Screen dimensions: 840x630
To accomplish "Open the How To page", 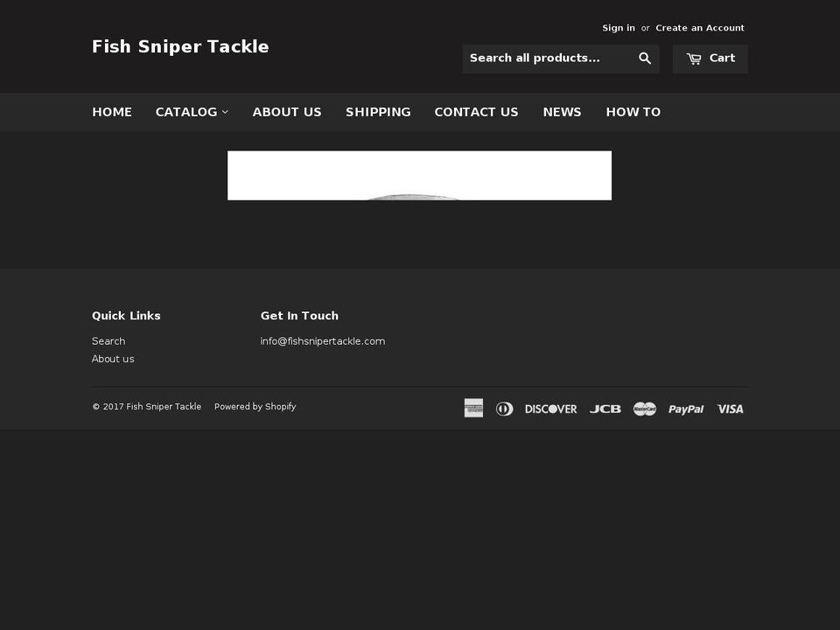I will coord(633,112).
